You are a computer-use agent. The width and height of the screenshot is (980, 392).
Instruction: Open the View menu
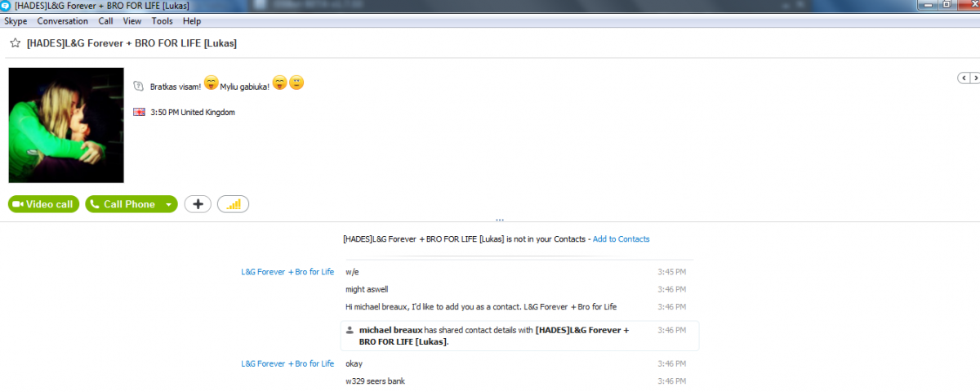[x=131, y=21]
